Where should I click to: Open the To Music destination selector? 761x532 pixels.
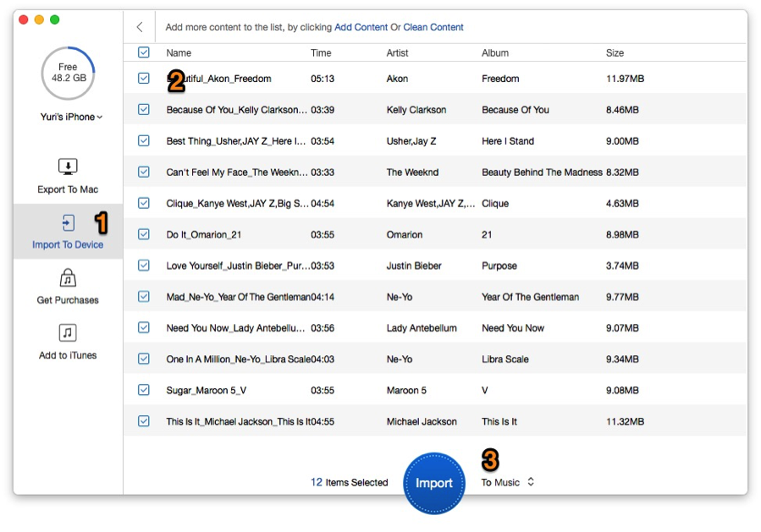pos(508,482)
